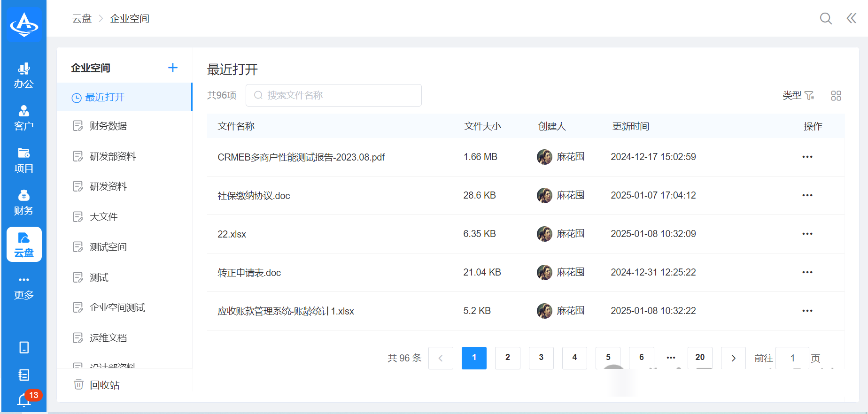The width and height of the screenshot is (868, 414).
Task: Open the 办公 module in sidebar
Action: [x=23, y=75]
